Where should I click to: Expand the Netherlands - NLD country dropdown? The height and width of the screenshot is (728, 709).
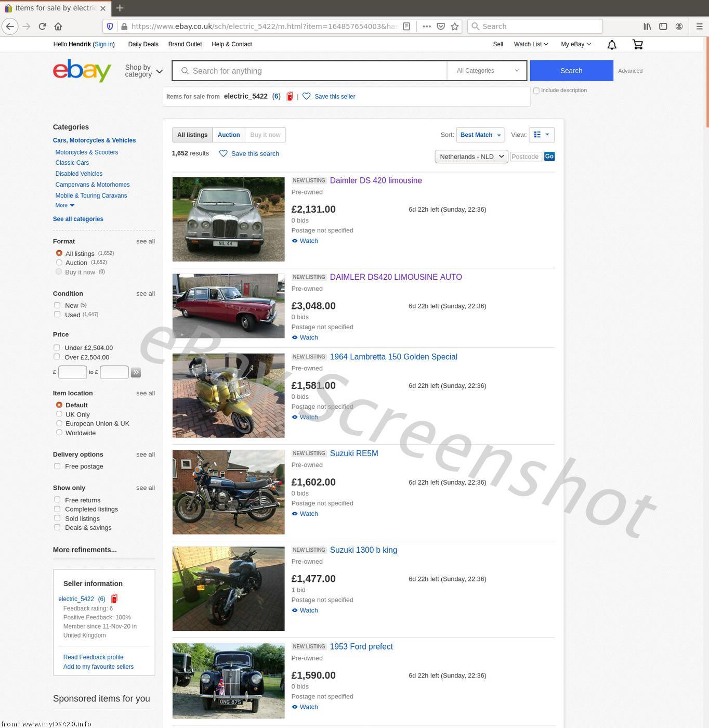tap(471, 157)
